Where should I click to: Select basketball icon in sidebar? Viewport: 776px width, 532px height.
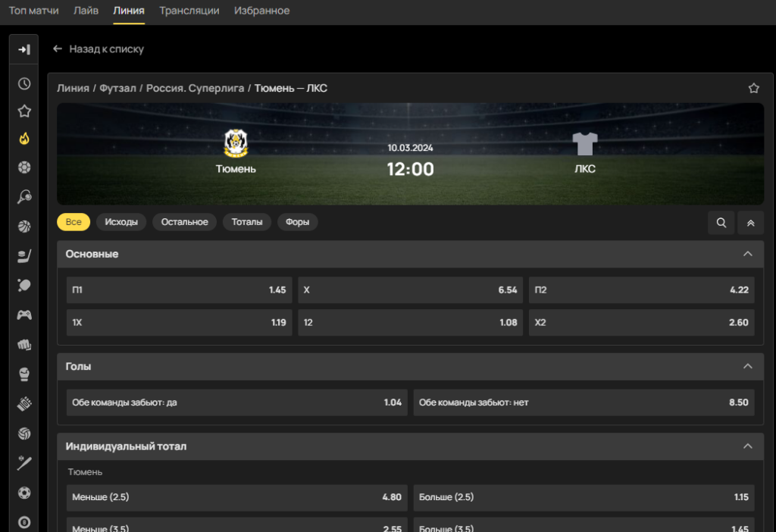[x=23, y=226]
